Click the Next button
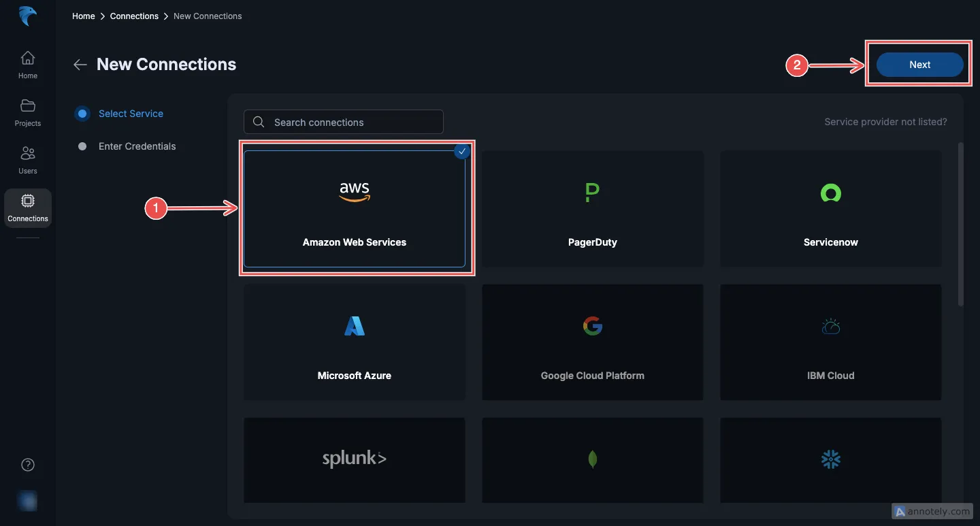This screenshot has width=980, height=526. (920, 65)
